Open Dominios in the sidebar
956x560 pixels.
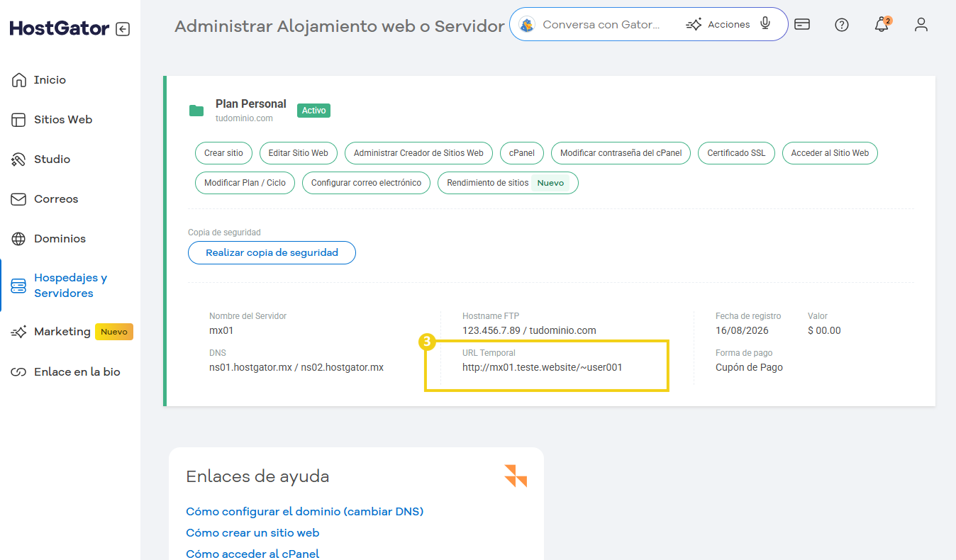tap(60, 239)
